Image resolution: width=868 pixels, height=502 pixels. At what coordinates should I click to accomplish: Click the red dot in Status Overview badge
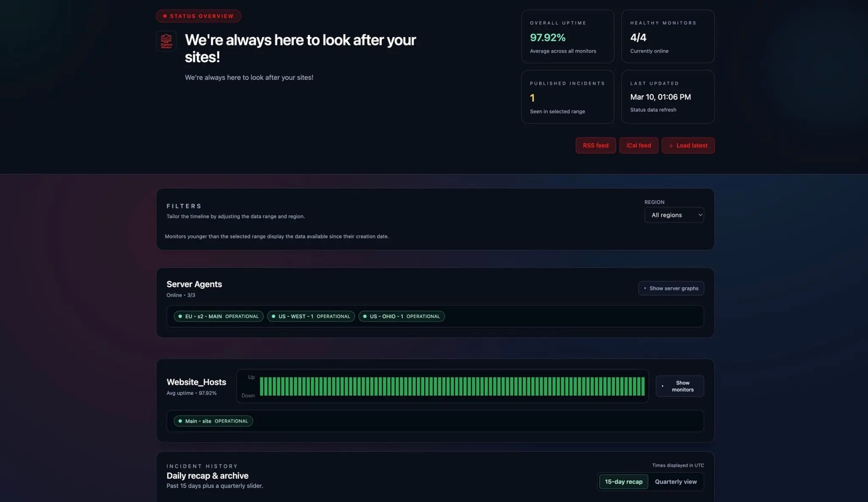[x=165, y=16]
